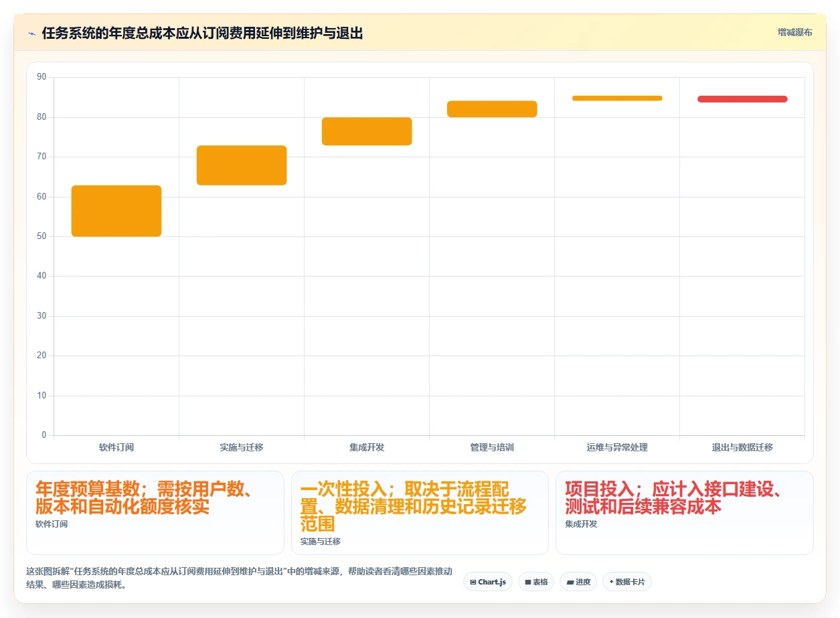Click the chart title heading text
Image resolution: width=840 pixels, height=618 pixels.
tap(202, 33)
